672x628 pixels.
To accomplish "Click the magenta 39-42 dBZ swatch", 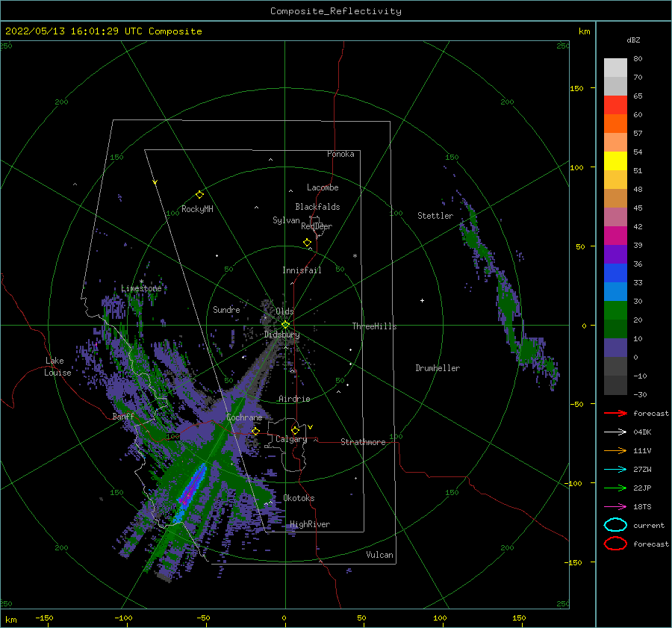I will [x=615, y=236].
